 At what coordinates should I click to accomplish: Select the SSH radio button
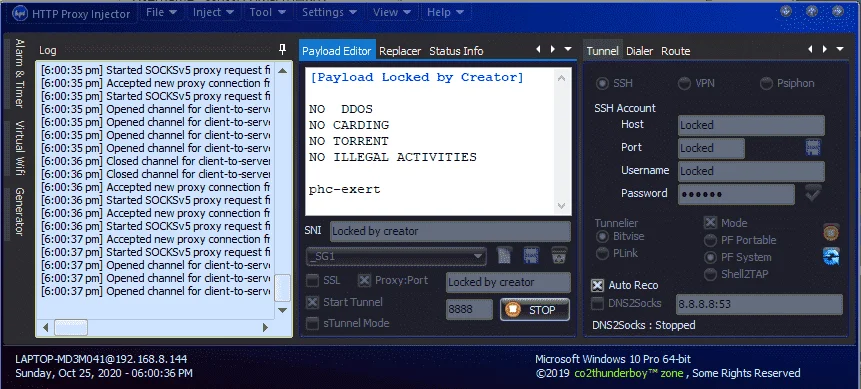tap(603, 84)
